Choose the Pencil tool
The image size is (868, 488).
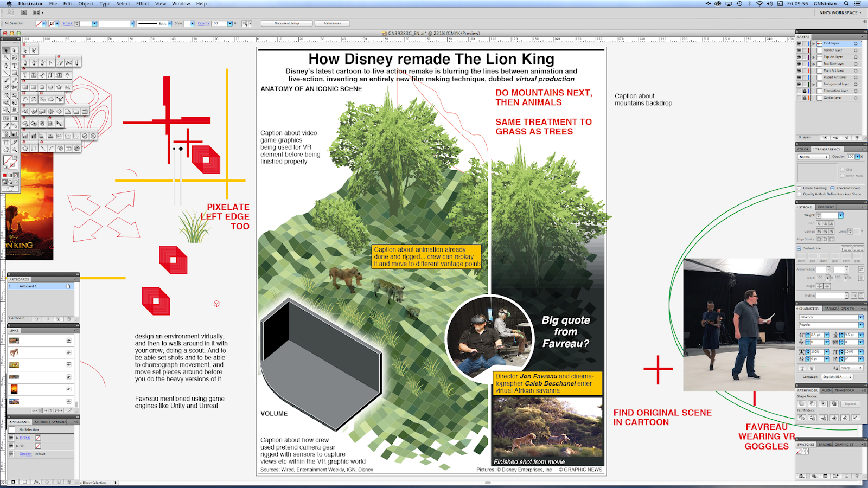pos(15,80)
